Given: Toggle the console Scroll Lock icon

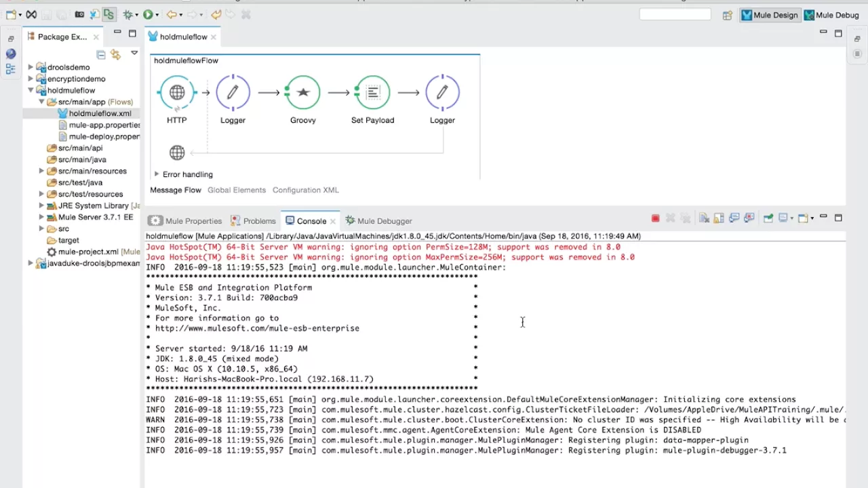Looking at the screenshot, I should pos(719,218).
